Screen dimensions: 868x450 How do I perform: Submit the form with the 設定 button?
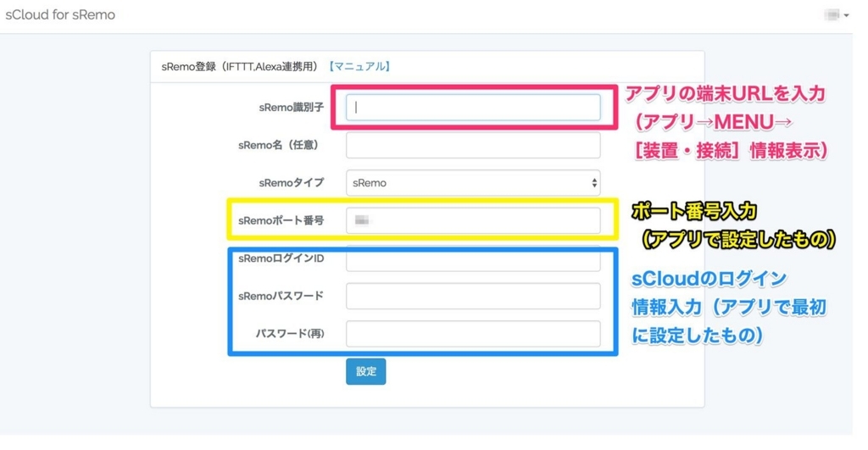click(x=366, y=371)
